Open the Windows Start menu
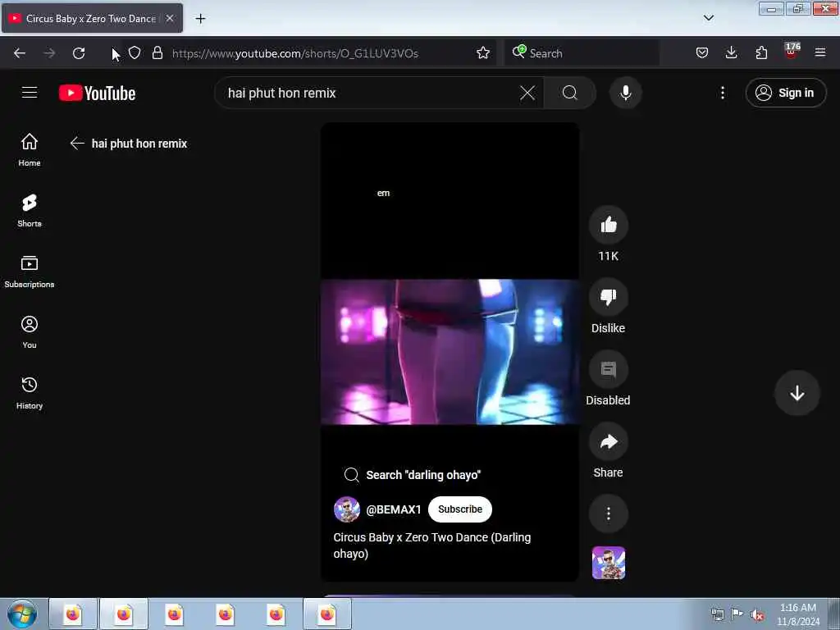 (x=22, y=614)
